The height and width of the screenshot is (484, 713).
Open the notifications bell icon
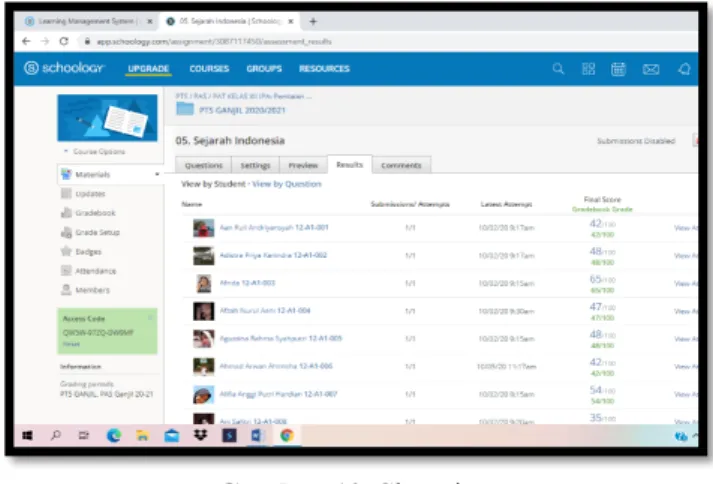tap(684, 69)
